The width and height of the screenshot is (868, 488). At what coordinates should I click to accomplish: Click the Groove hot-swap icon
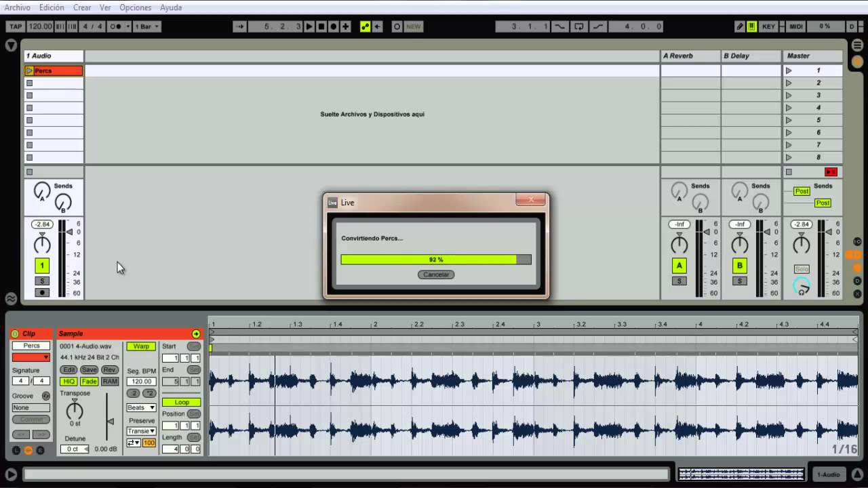click(x=45, y=396)
